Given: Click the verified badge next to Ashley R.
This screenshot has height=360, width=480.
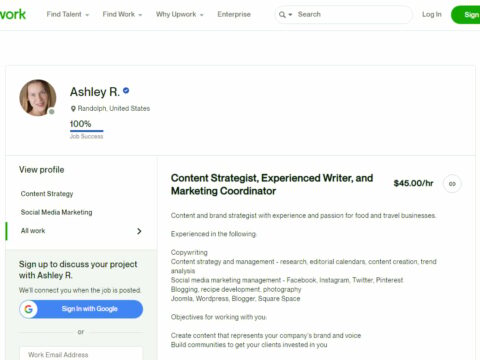Looking at the screenshot, I should pyautogui.click(x=126, y=90).
